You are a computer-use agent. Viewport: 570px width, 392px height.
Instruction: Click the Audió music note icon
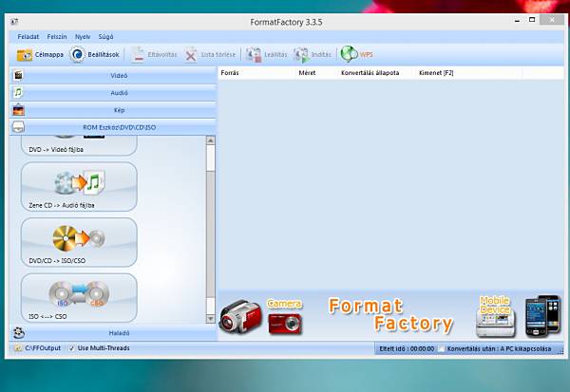pyautogui.click(x=18, y=93)
